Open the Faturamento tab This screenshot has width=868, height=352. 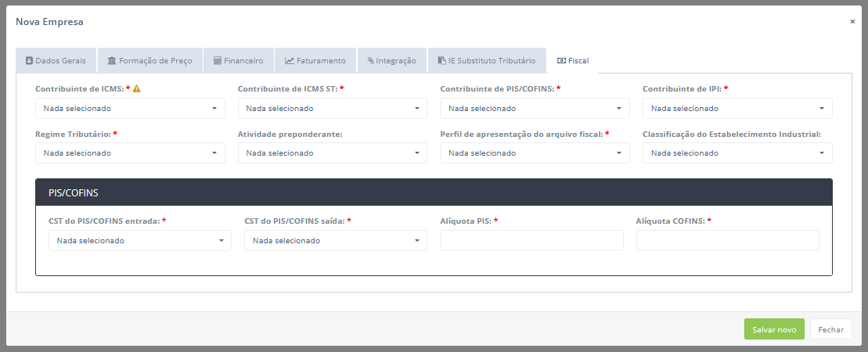click(x=315, y=60)
